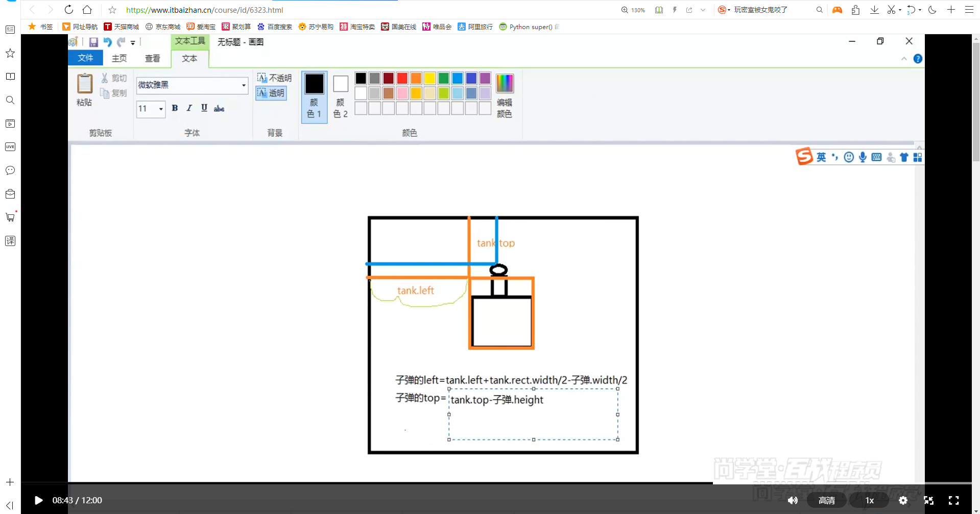
Task: Go to the browser home page
Action: (87, 10)
